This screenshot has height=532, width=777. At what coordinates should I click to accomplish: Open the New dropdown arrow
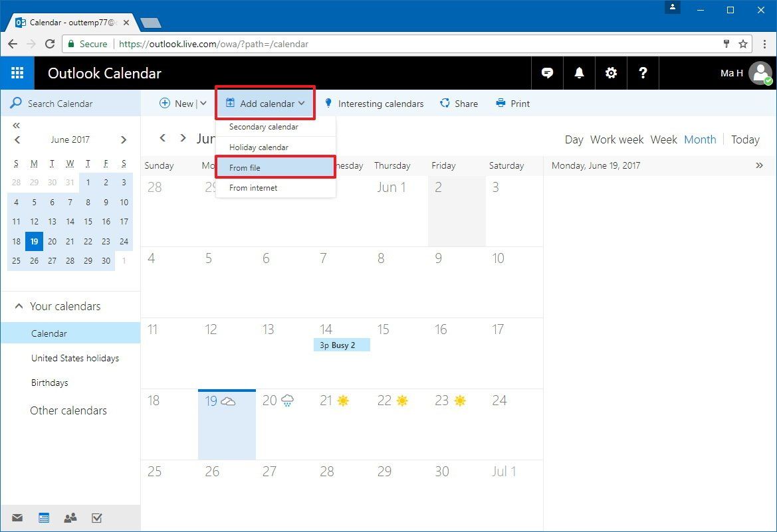pyautogui.click(x=203, y=103)
